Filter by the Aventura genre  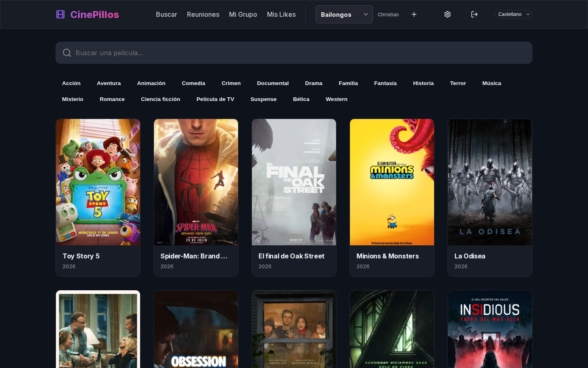[109, 83]
